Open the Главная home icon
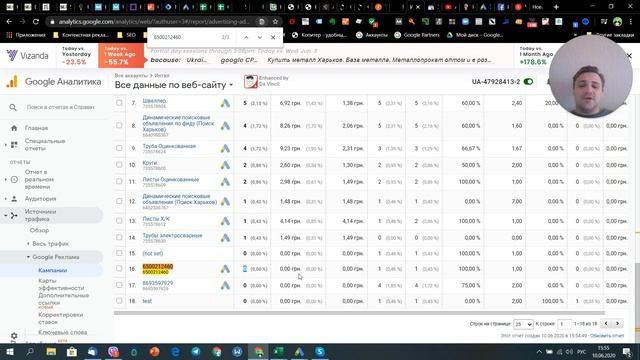The width and height of the screenshot is (640, 360). click(14, 128)
